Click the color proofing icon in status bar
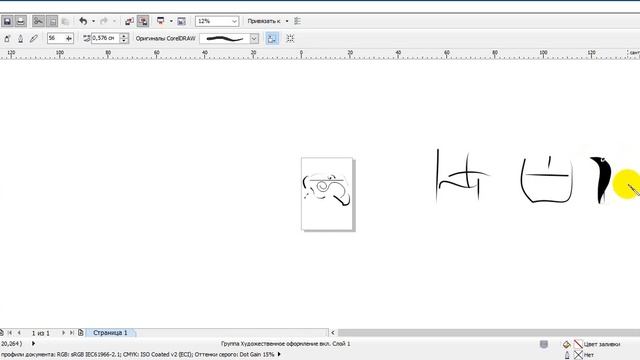 click(544, 344)
